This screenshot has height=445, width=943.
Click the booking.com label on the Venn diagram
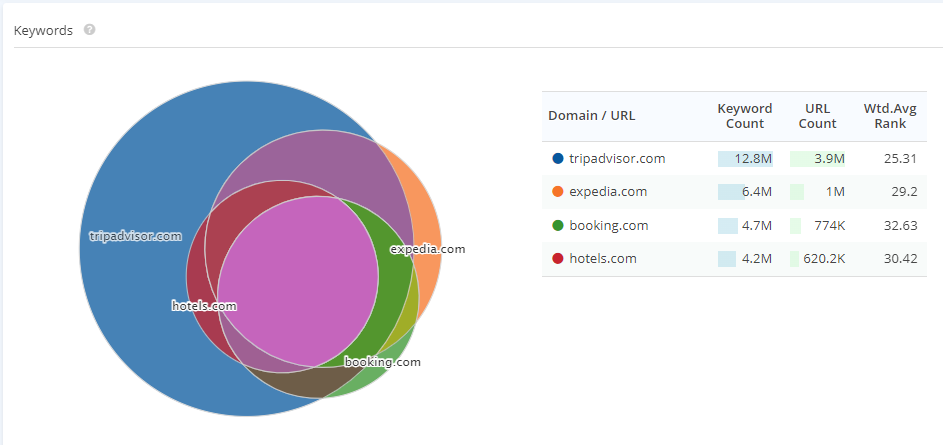tap(382, 362)
